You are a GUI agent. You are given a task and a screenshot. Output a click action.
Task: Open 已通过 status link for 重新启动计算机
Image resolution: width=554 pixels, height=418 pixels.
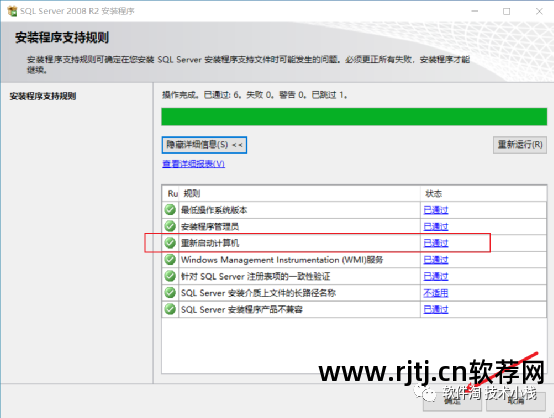click(x=436, y=243)
